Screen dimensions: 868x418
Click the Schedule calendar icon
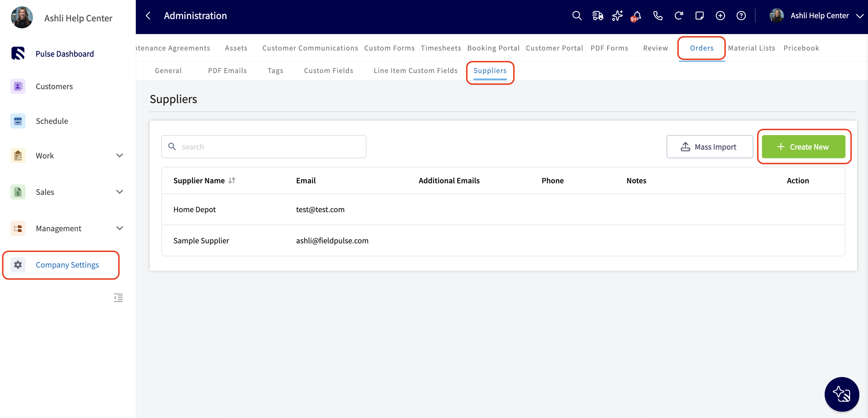pos(18,121)
